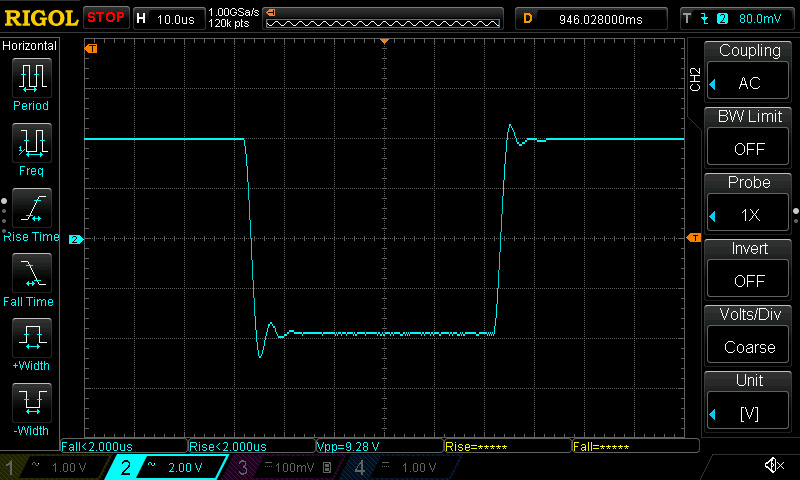Select the Fall Time measurement icon
The width and height of the screenshot is (800, 480).
pyautogui.click(x=32, y=273)
